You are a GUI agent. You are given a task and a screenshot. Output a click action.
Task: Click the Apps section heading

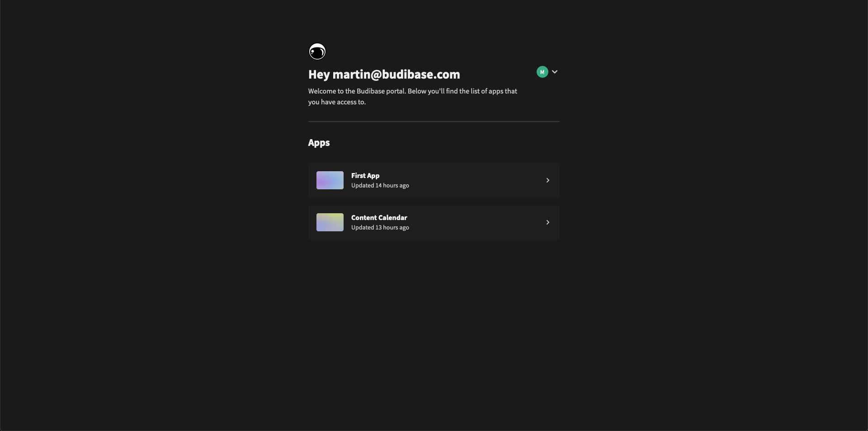pyautogui.click(x=319, y=143)
